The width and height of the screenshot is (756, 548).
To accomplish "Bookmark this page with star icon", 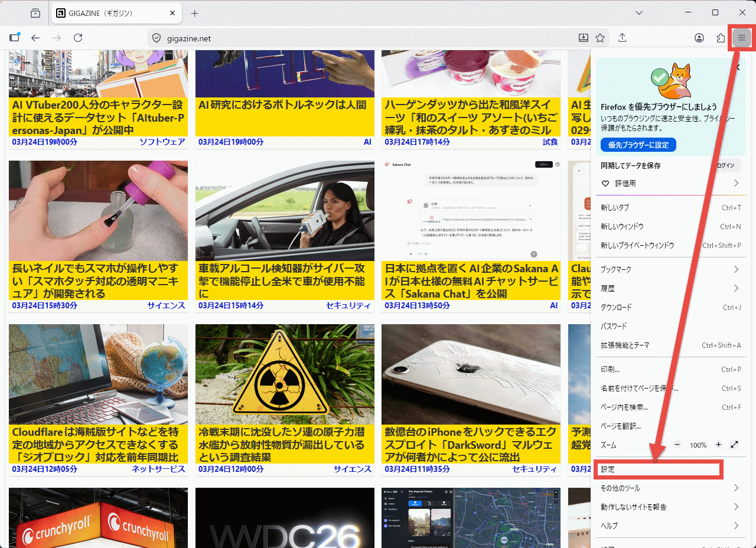I will tap(600, 38).
